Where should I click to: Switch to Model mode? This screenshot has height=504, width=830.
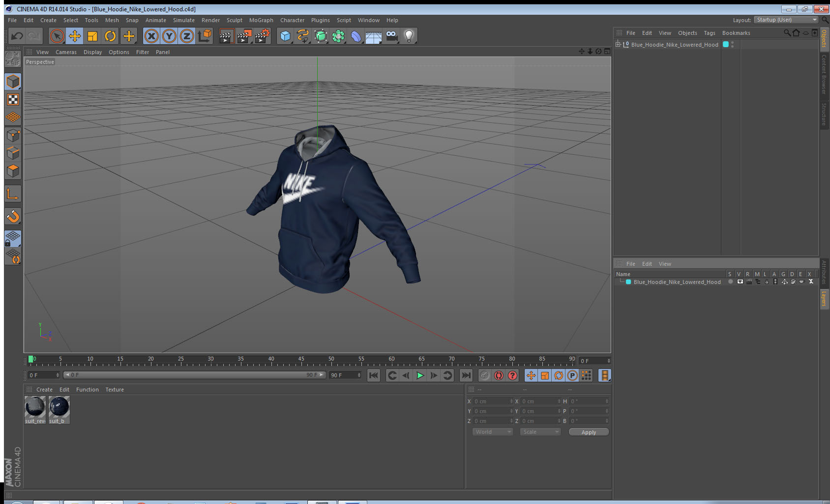point(13,82)
